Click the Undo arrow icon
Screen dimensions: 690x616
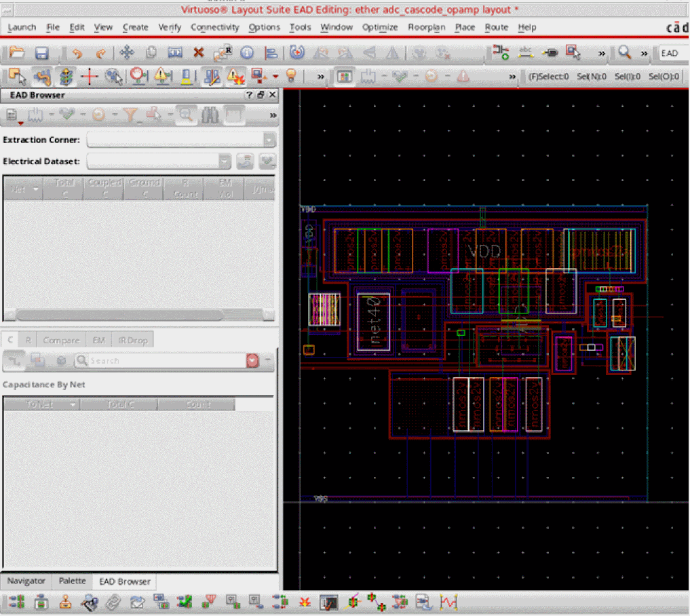pyautogui.click(x=77, y=53)
